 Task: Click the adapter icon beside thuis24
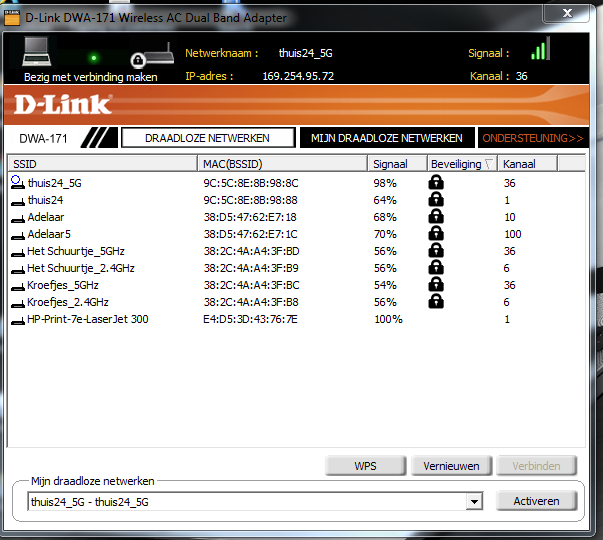pyautogui.click(x=18, y=202)
